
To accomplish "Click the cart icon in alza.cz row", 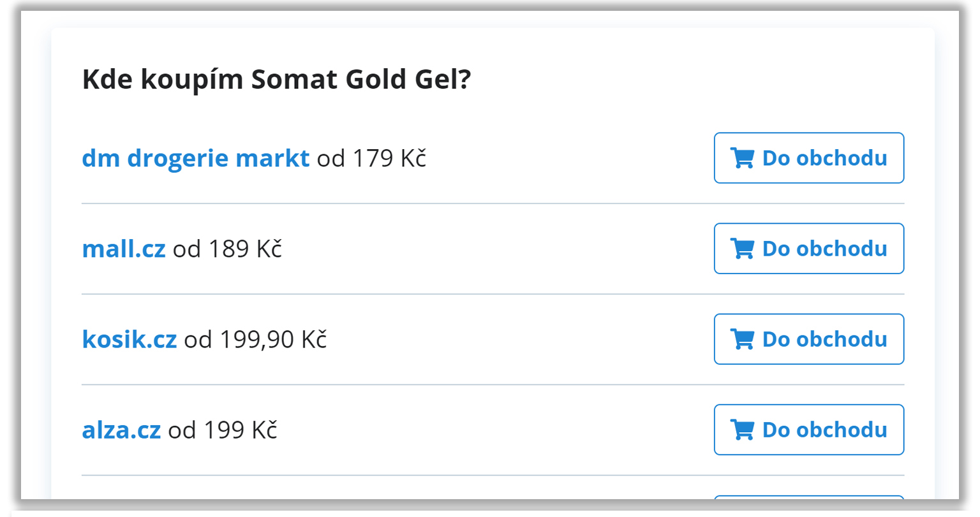I will pyautogui.click(x=742, y=430).
